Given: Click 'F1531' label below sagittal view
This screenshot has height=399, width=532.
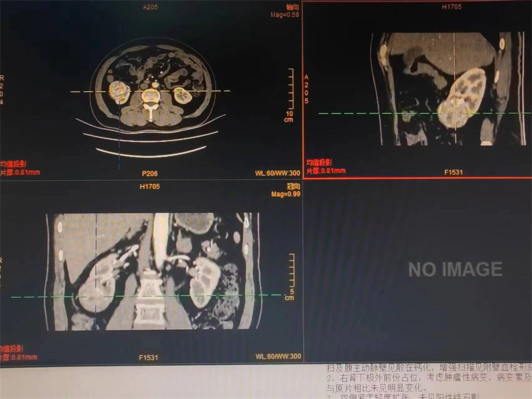Looking at the screenshot, I should click(454, 172).
